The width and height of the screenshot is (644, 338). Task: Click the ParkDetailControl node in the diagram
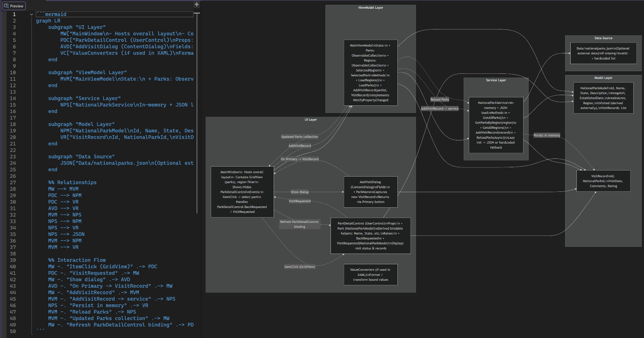pos(370,236)
